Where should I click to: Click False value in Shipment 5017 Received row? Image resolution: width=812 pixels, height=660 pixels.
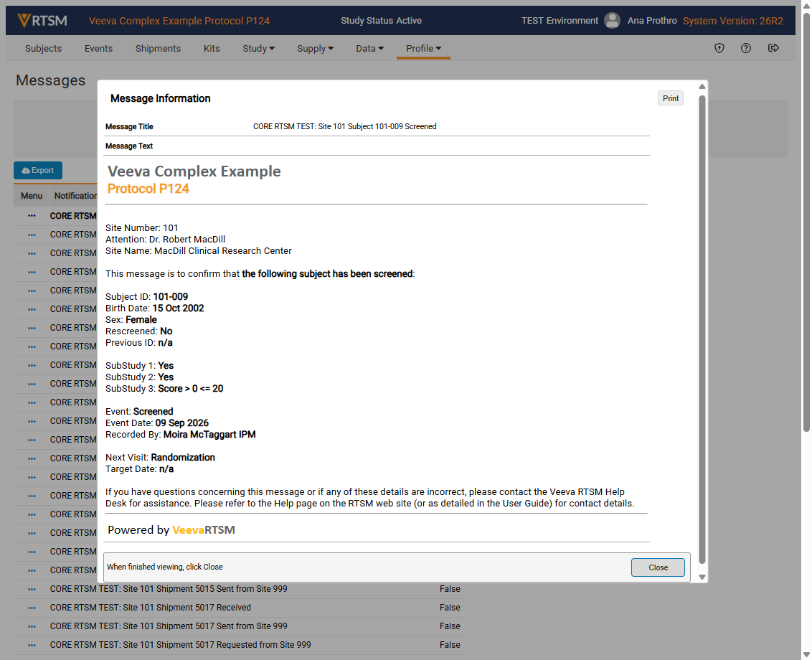tap(450, 608)
